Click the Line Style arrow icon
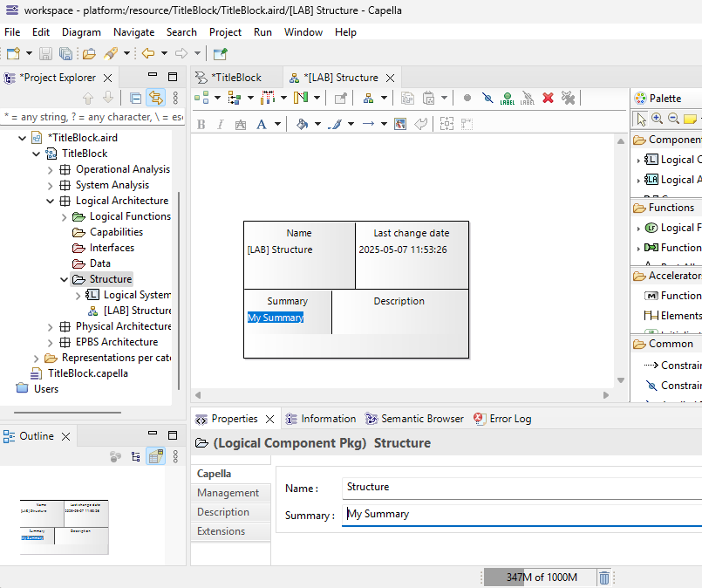This screenshot has height=588, width=702. [368, 124]
